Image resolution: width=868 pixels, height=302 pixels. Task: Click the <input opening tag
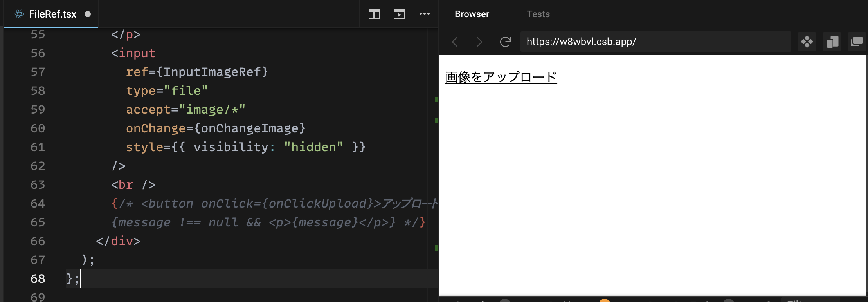point(133,53)
